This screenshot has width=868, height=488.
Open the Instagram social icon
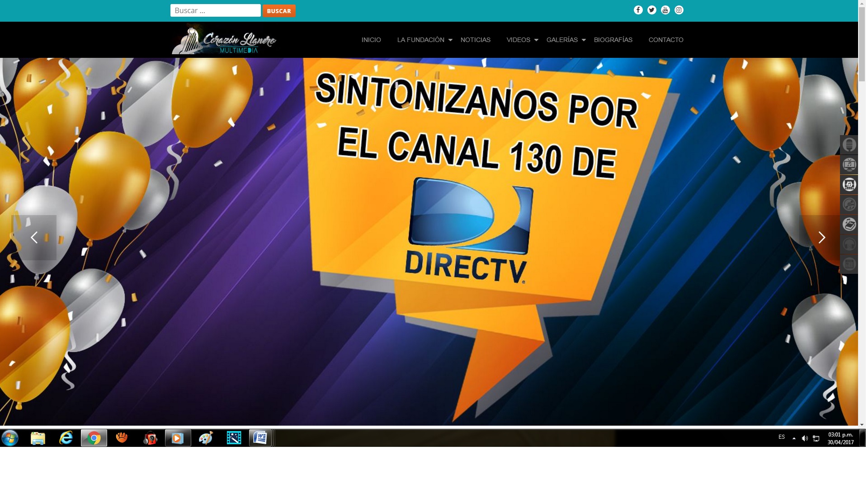click(679, 10)
